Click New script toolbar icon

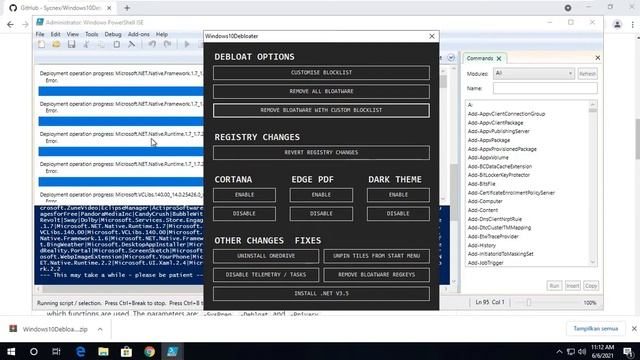pyautogui.click(x=42, y=44)
